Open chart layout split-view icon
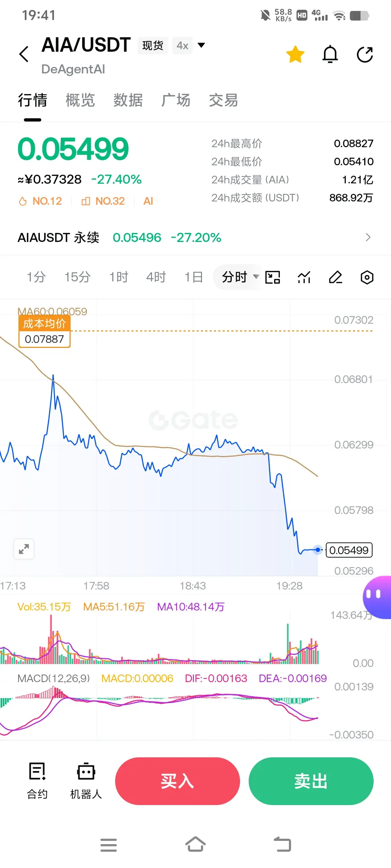The height and width of the screenshot is (868, 391). [x=273, y=277]
